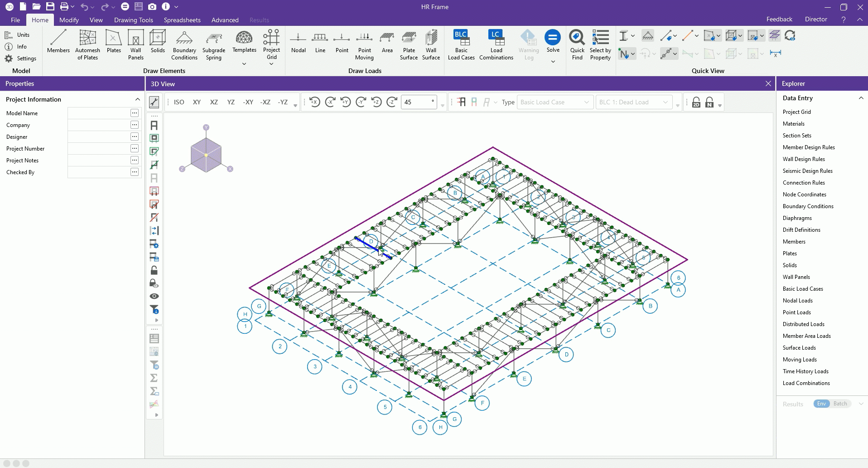Open the Basic Load Case type dropdown
The height and width of the screenshot is (468, 868).
(555, 102)
